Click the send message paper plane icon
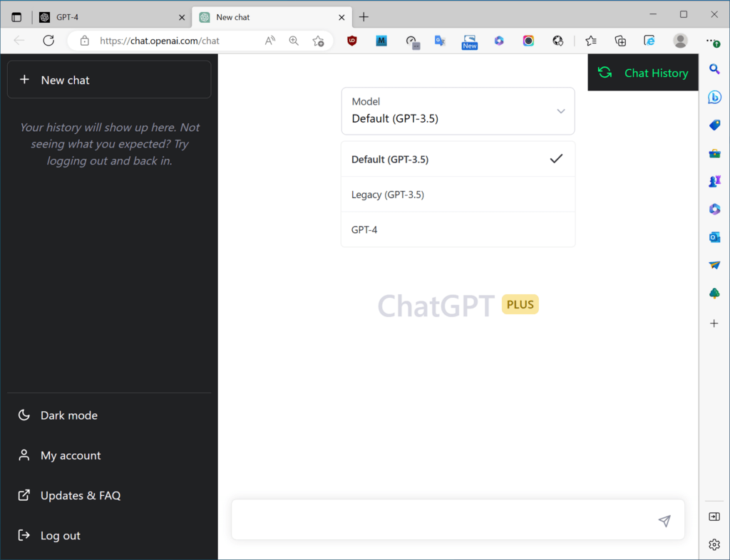The height and width of the screenshot is (560, 730). (x=664, y=521)
